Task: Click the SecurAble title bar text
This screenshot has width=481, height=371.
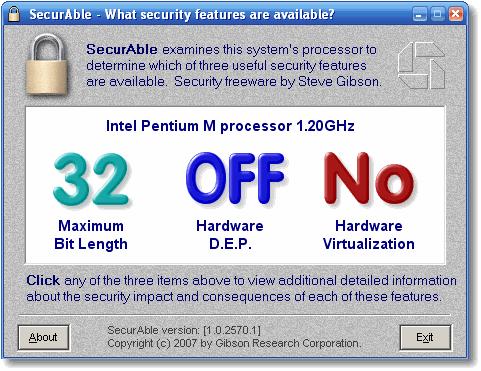Action: 182,14
